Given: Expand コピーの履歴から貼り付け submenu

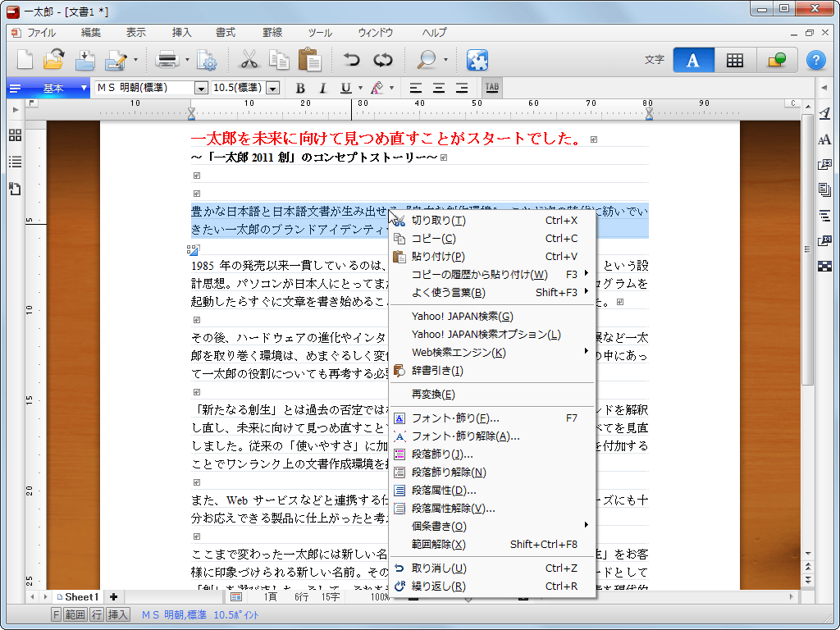Looking at the screenshot, I should pos(492,275).
